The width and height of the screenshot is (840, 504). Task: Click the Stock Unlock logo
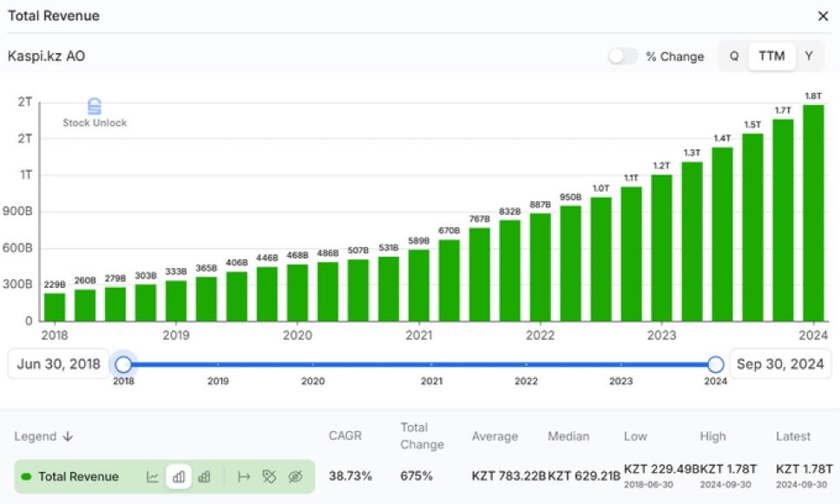click(95, 113)
